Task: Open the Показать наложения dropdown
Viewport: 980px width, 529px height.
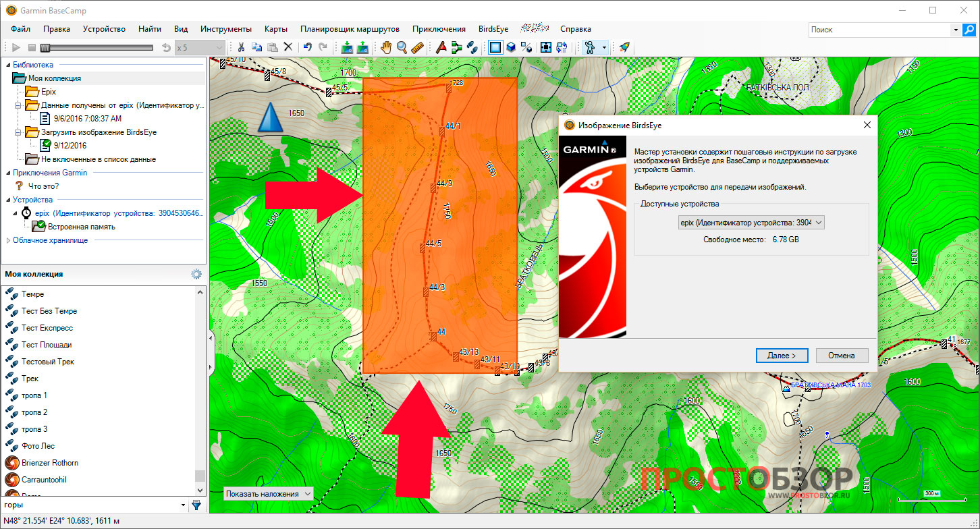Action: (269, 494)
